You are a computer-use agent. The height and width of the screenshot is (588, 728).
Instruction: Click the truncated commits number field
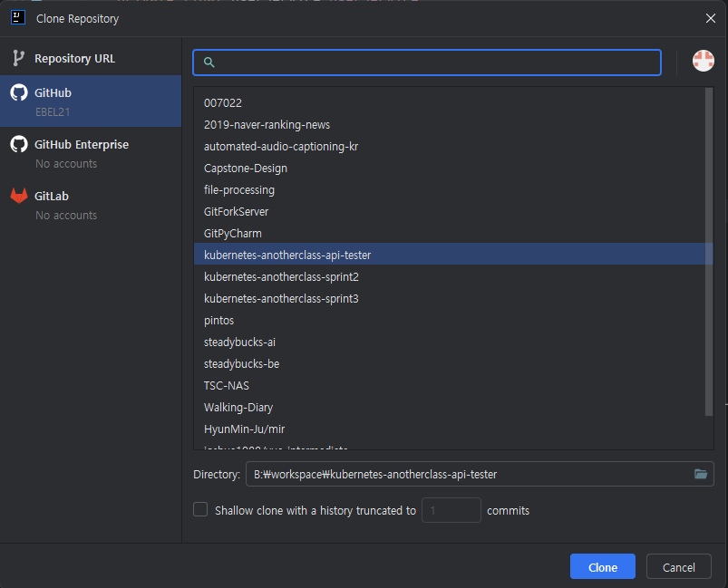[451, 510]
